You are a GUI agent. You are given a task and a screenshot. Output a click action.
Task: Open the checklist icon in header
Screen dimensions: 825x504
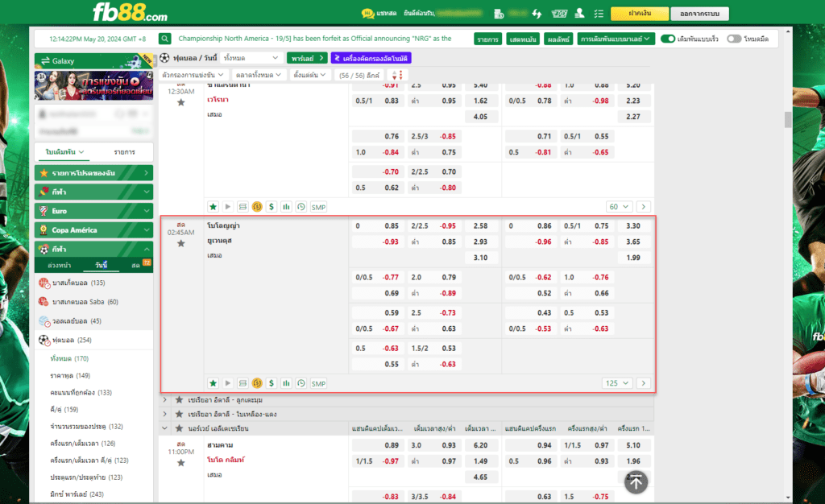click(599, 14)
